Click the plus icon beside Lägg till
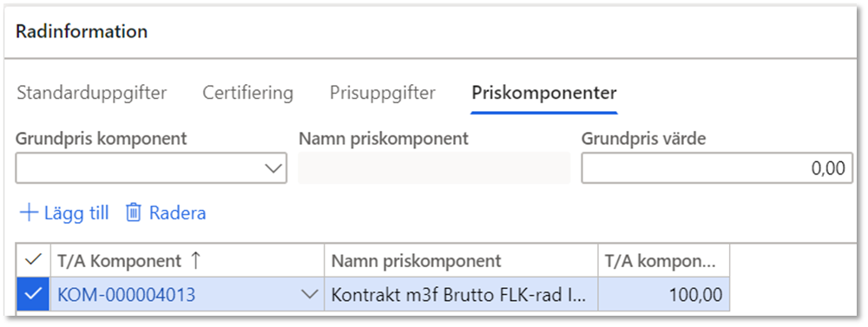 (29, 213)
